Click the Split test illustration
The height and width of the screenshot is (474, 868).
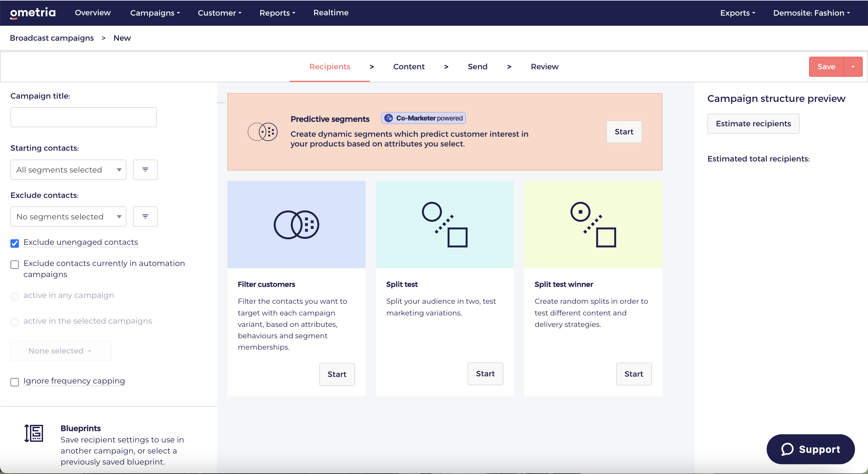pyautogui.click(x=445, y=225)
